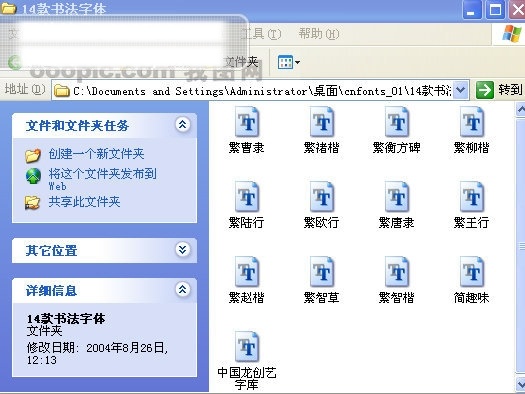This screenshot has width=525, height=394.
Task: Click the 转到 button
Action: pos(500,90)
